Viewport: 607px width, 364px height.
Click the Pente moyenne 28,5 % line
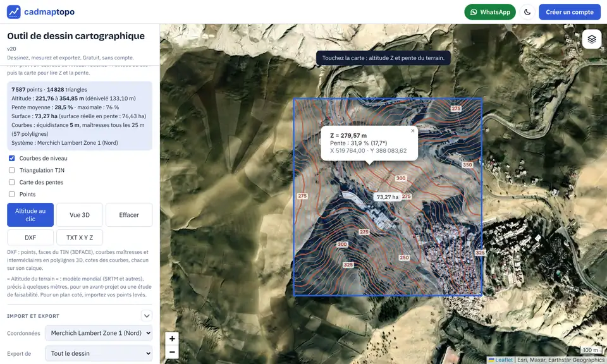[65, 107]
